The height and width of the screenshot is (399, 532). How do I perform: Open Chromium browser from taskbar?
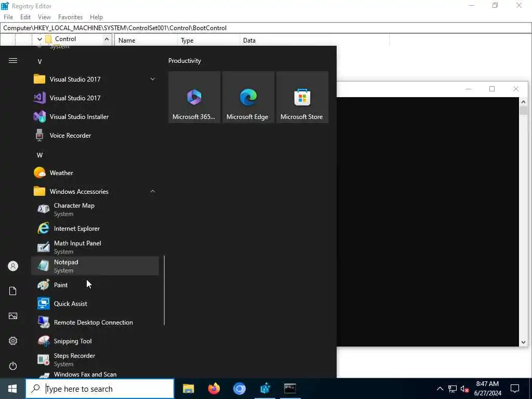pos(239,389)
